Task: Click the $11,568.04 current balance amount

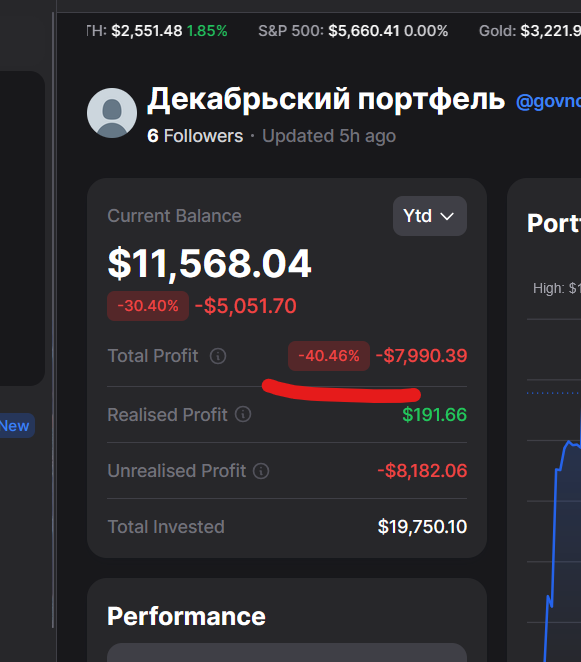Action: point(209,263)
